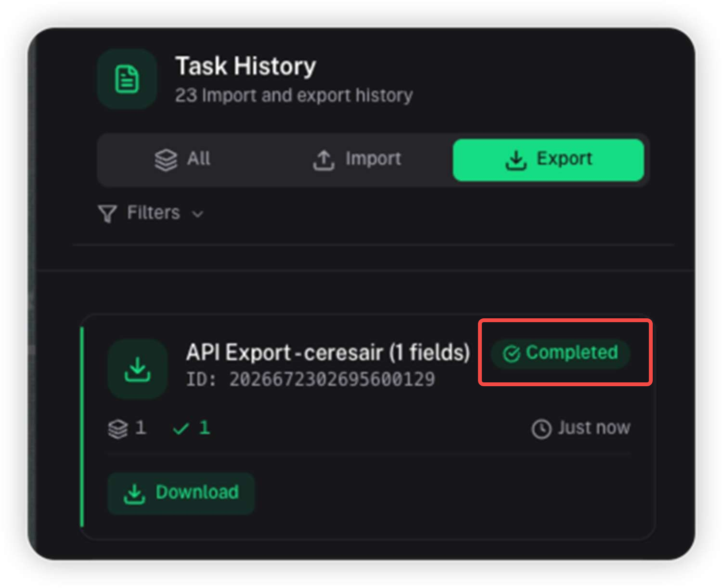Click the circled check icon in Completed badge
The height and width of the screenshot is (588, 723).
(x=511, y=354)
